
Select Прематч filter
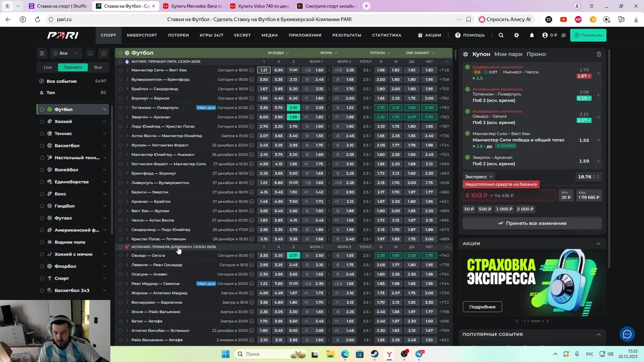73,67
